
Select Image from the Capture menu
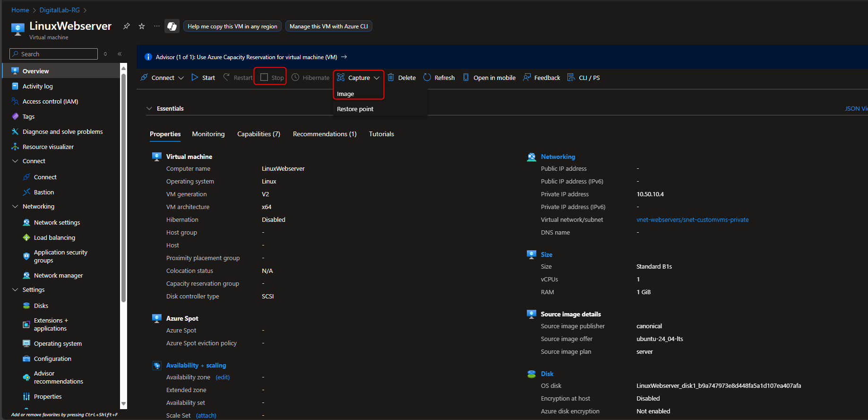pos(345,94)
